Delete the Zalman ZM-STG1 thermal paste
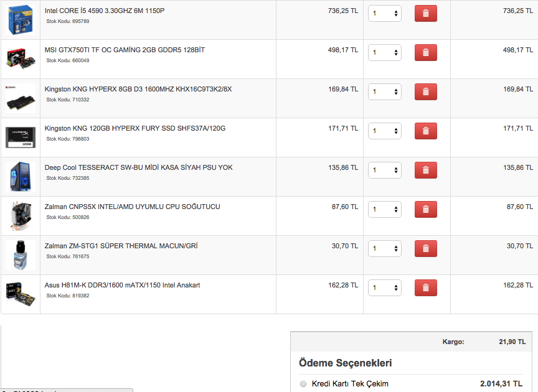The image size is (538, 392). point(425,248)
